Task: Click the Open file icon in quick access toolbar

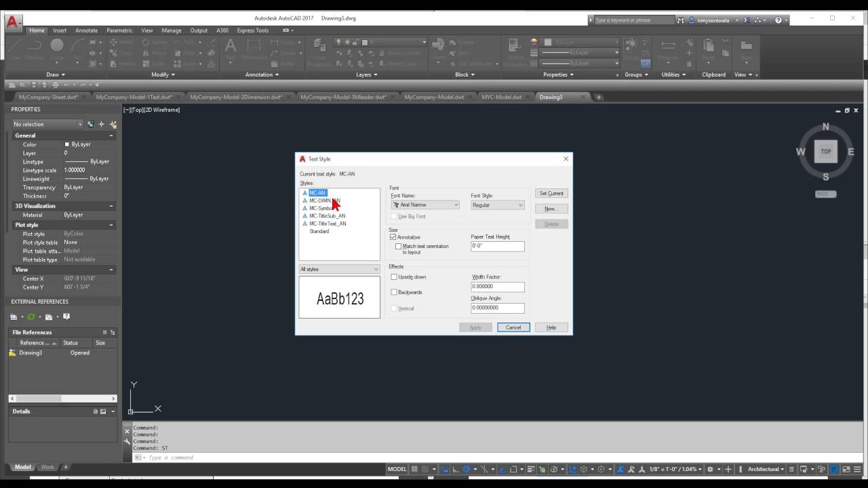Action: tap(22, 85)
